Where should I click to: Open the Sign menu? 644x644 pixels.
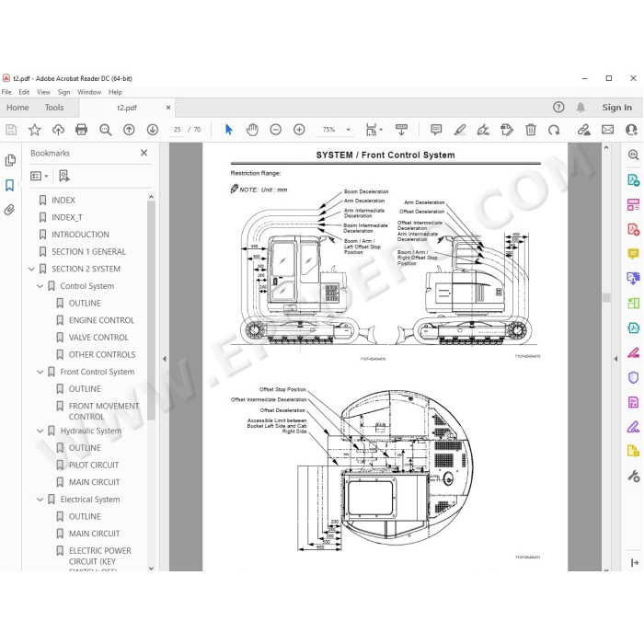(x=63, y=92)
